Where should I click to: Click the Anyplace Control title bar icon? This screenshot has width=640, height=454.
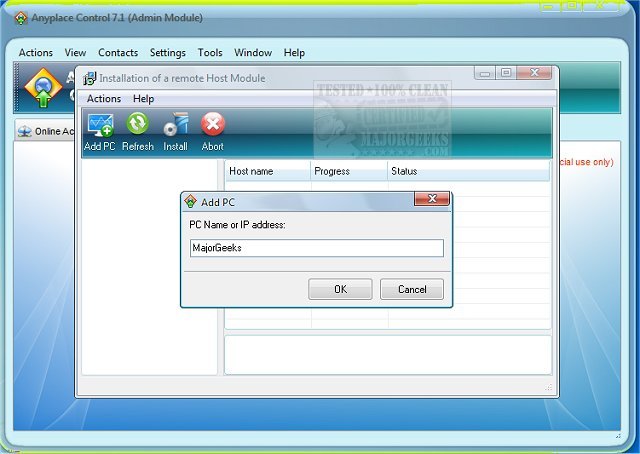click(x=21, y=18)
